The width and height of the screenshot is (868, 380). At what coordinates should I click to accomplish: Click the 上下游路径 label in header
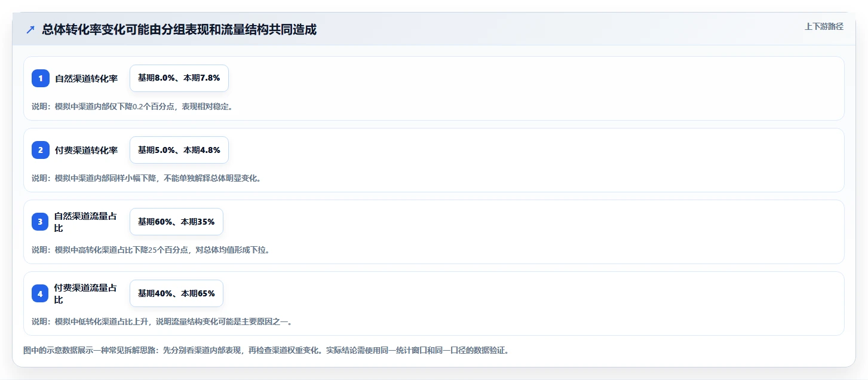824,26
